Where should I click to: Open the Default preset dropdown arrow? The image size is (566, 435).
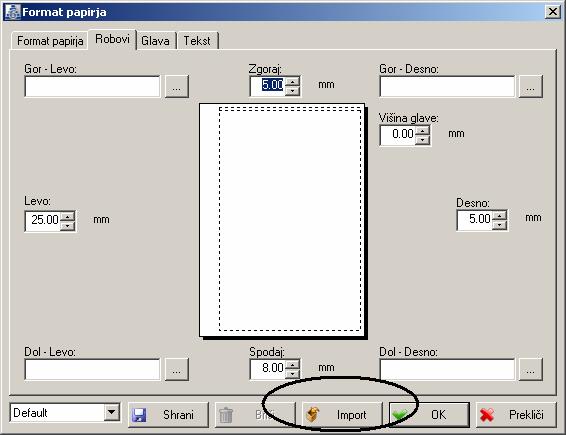coord(112,412)
